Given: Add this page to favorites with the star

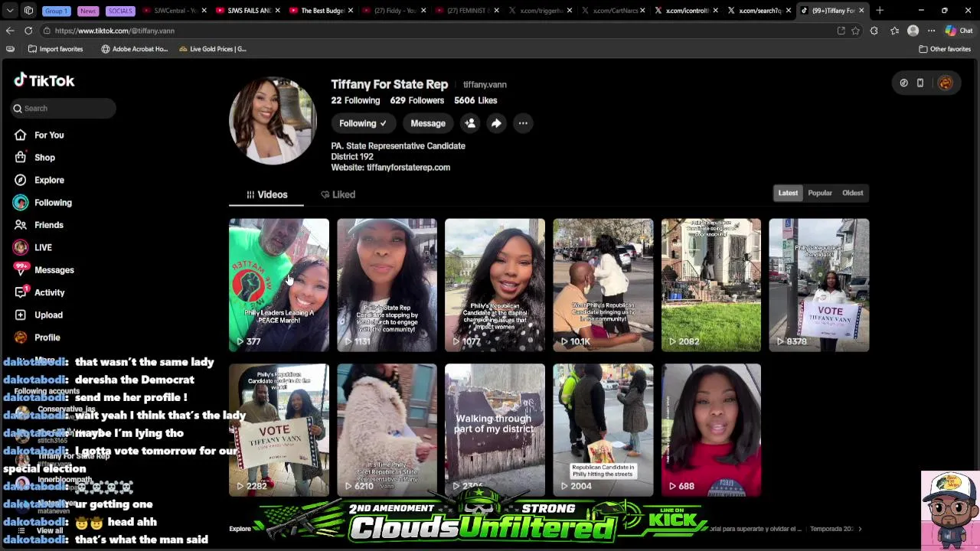Looking at the screenshot, I should pyautogui.click(x=855, y=31).
